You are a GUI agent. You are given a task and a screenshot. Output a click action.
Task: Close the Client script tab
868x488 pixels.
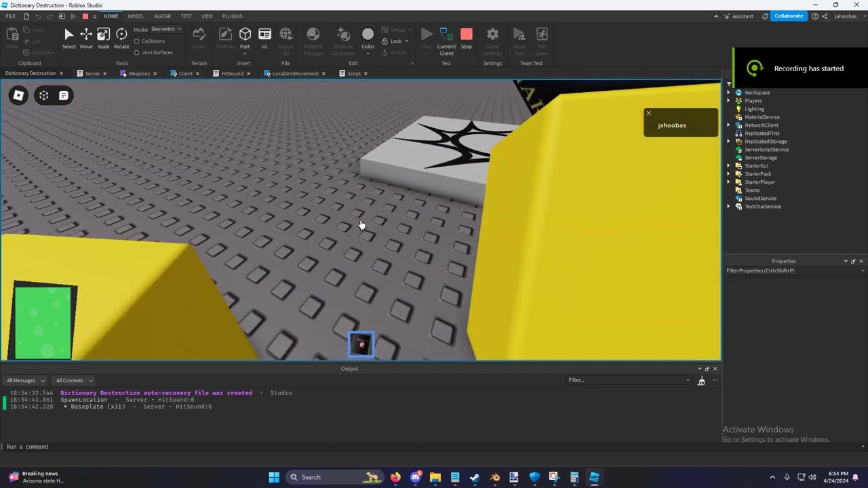[197, 74]
